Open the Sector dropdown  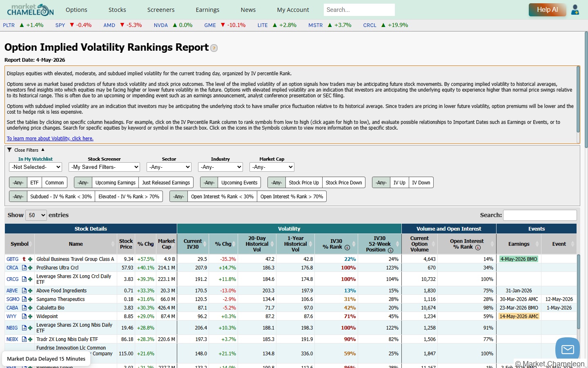pyautogui.click(x=169, y=167)
